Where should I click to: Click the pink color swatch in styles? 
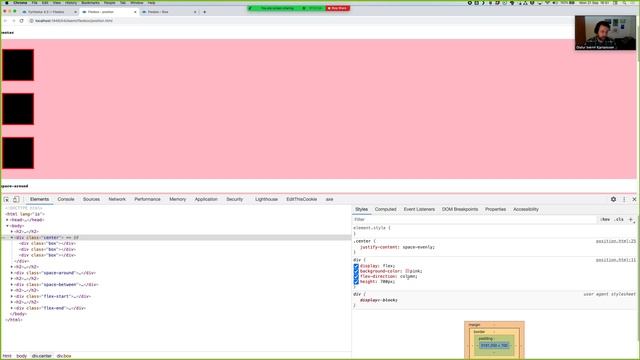point(407,271)
